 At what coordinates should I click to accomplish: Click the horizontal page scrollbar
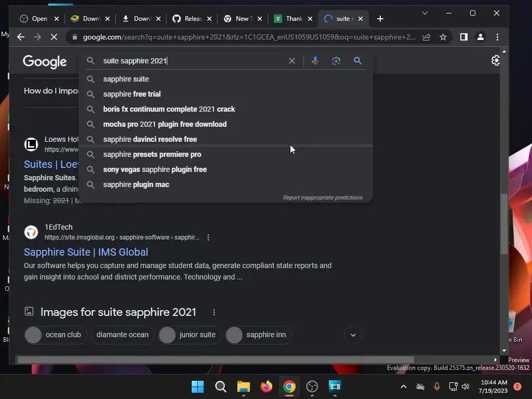pyautogui.click(x=216, y=360)
